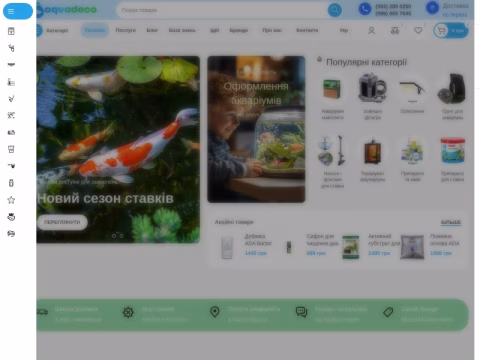Select the first slider dot on banner

click(114, 236)
